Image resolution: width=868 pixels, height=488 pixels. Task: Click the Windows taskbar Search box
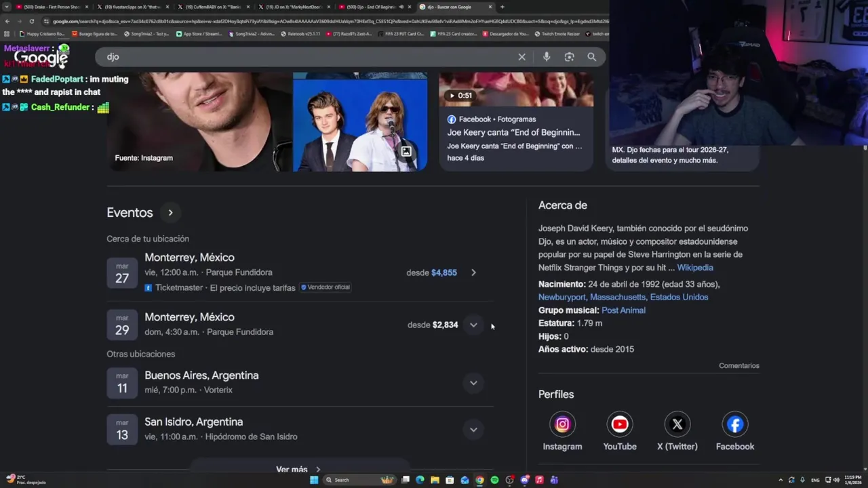point(359,480)
